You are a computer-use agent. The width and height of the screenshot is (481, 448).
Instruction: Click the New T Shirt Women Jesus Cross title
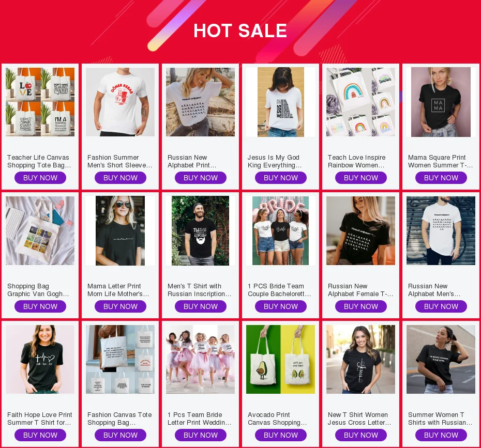(x=359, y=419)
